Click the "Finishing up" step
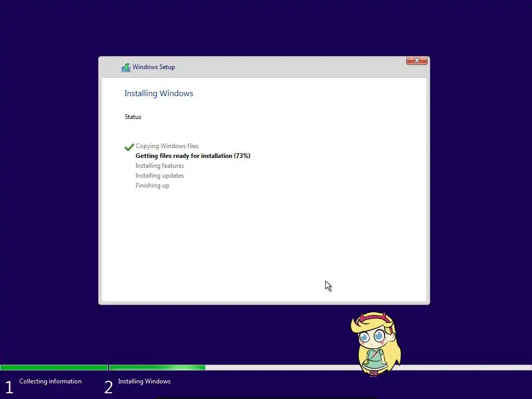 [x=152, y=185]
